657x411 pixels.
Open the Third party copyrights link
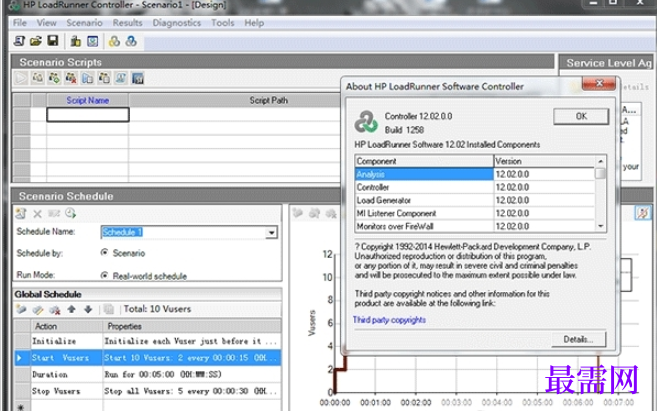(x=389, y=320)
